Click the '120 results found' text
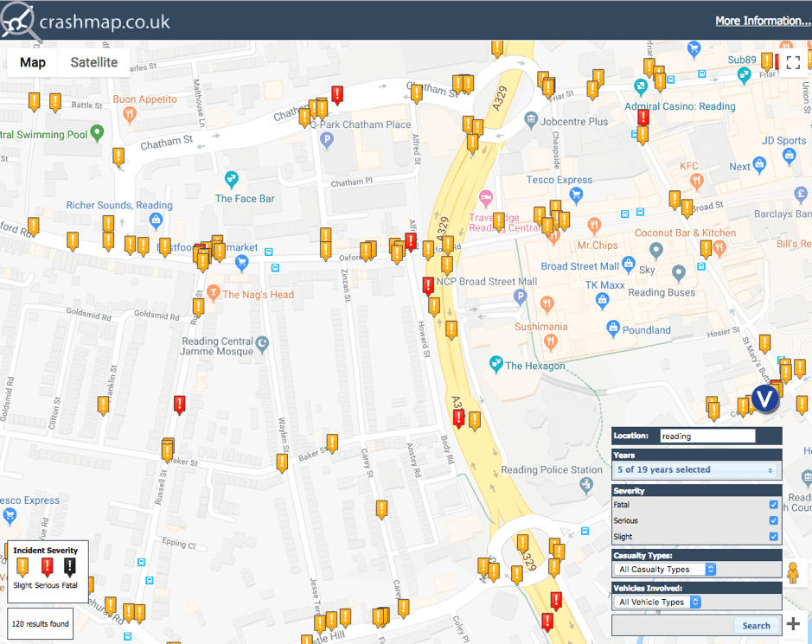The height and width of the screenshot is (644, 812). [x=41, y=624]
